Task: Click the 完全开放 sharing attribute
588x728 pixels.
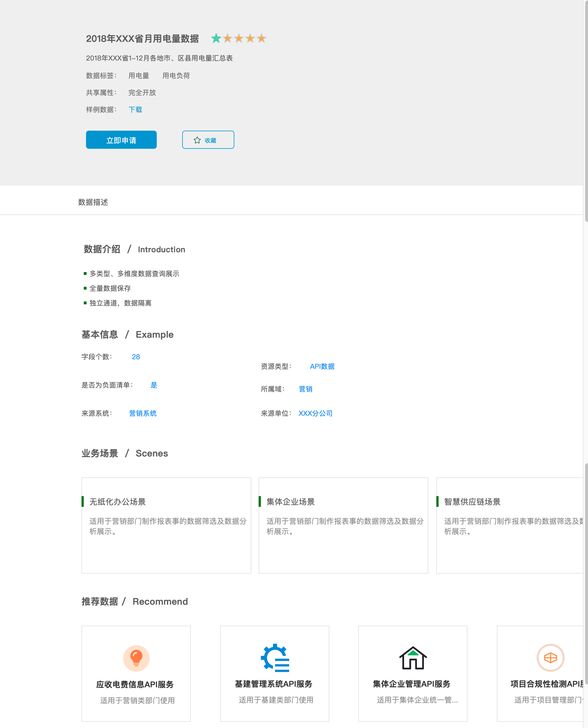Action: tap(142, 92)
